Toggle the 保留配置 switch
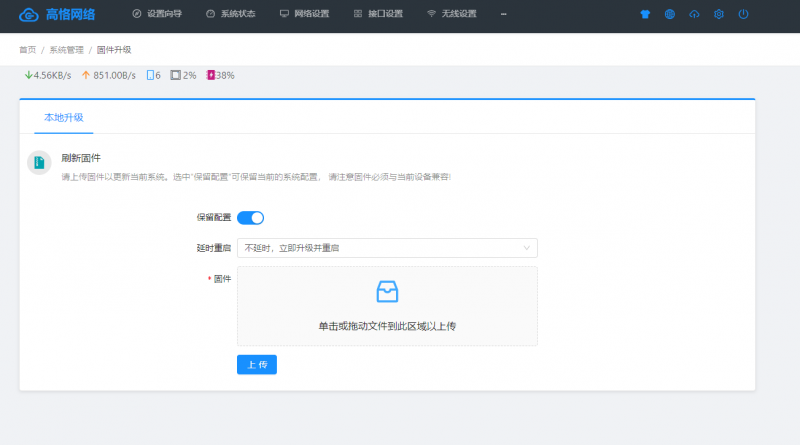Image resolution: width=800 pixels, height=445 pixels. coord(250,218)
